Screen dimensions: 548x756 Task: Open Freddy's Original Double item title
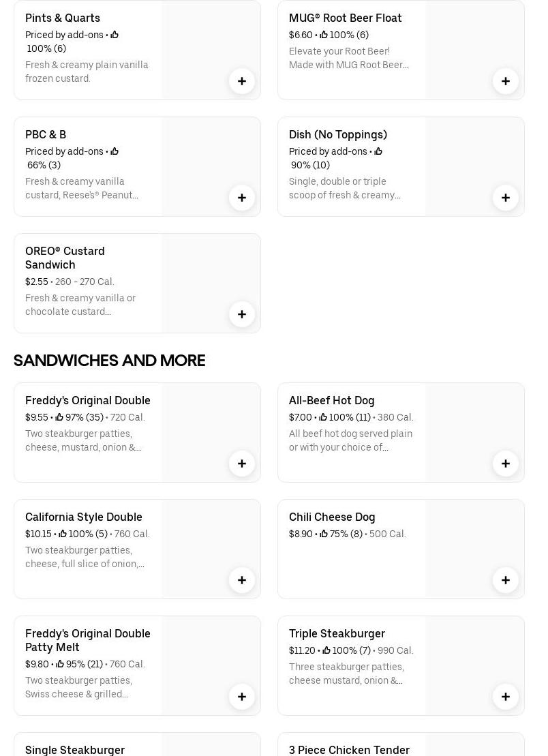[88, 400]
